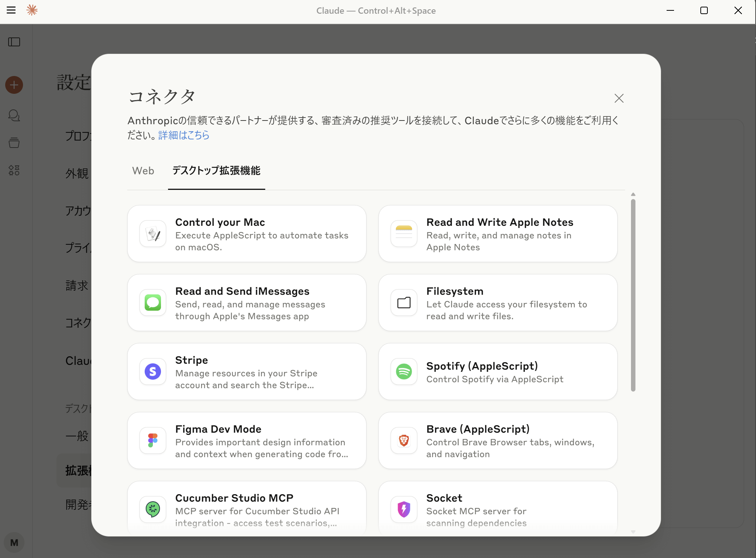Click the Filesystem folder icon
Image resolution: width=756 pixels, height=558 pixels.
404,303
